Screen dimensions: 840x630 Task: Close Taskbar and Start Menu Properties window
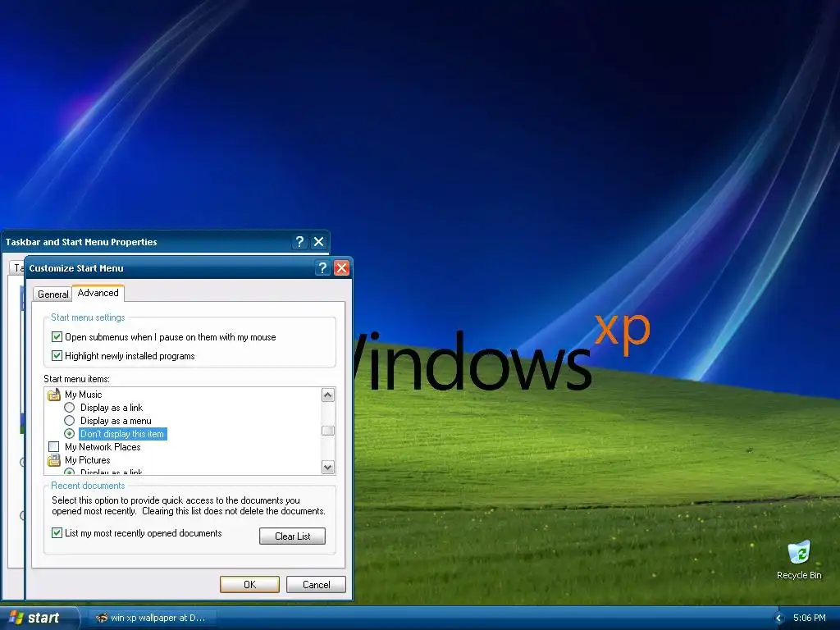coord(319,242)
